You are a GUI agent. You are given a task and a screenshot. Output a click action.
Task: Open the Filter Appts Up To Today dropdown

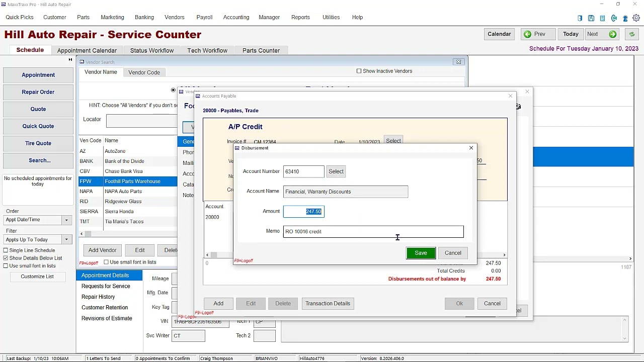[x=66, y=240]
